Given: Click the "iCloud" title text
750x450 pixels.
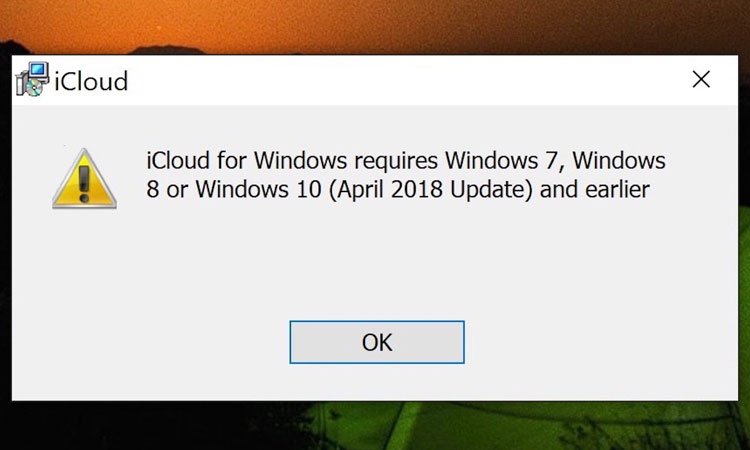Looking at the screenshot, I should point(91,81).
